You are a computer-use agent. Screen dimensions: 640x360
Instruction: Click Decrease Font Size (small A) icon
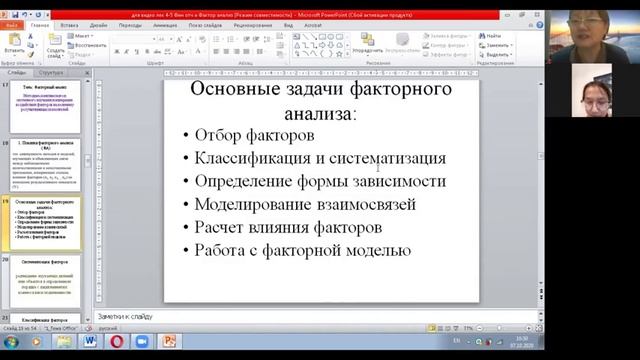188,40
